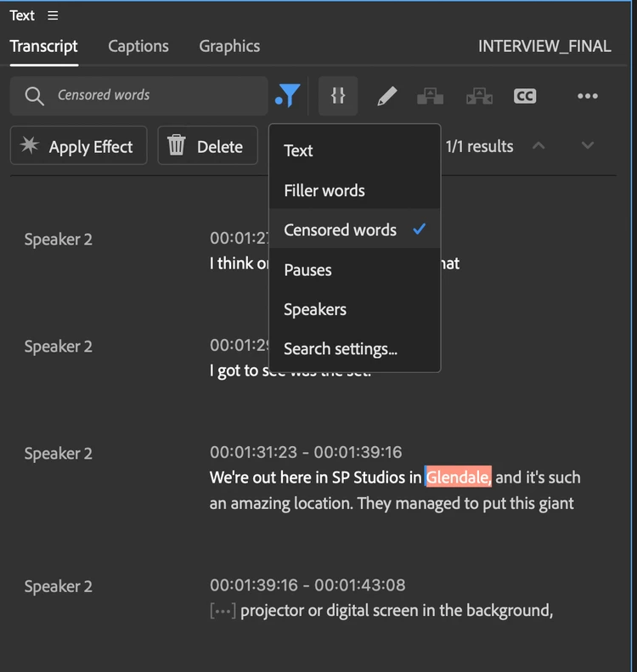Go to the next search result arrow
The image size is (637, 672).
pyautogui.click(x=587, y=145)
